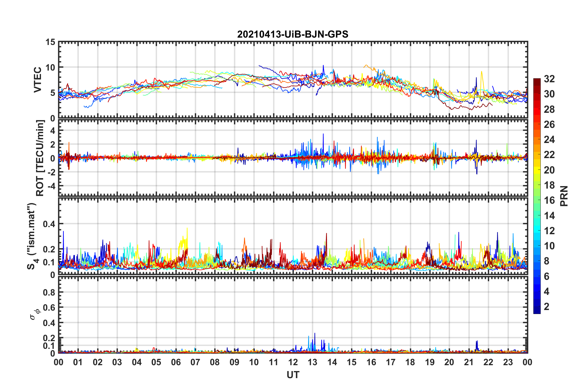Select the "-2" tick on the ROT axis
The width and height of the screenshot is (586, 392).
tap(51, 172)
